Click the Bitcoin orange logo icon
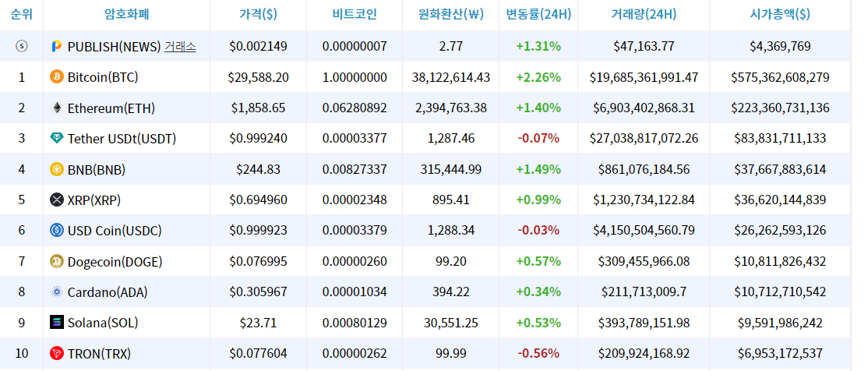868x371 pixels. (56, 77)
